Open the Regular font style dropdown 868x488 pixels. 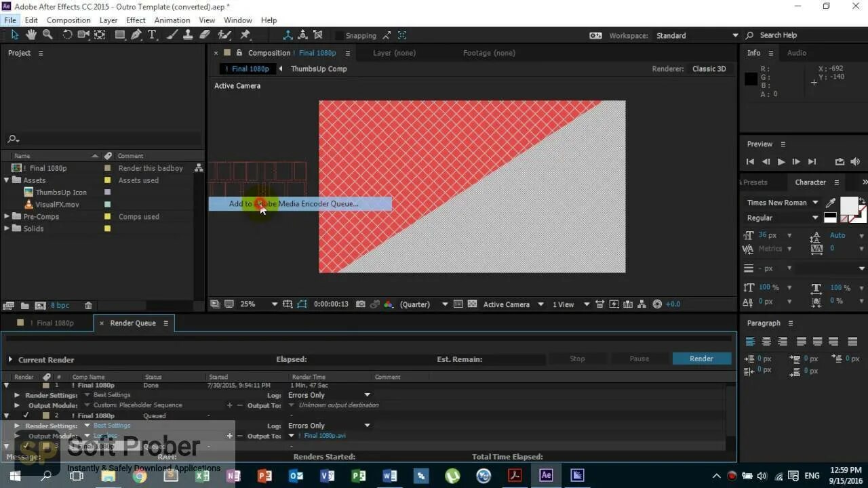pos(782,218)
